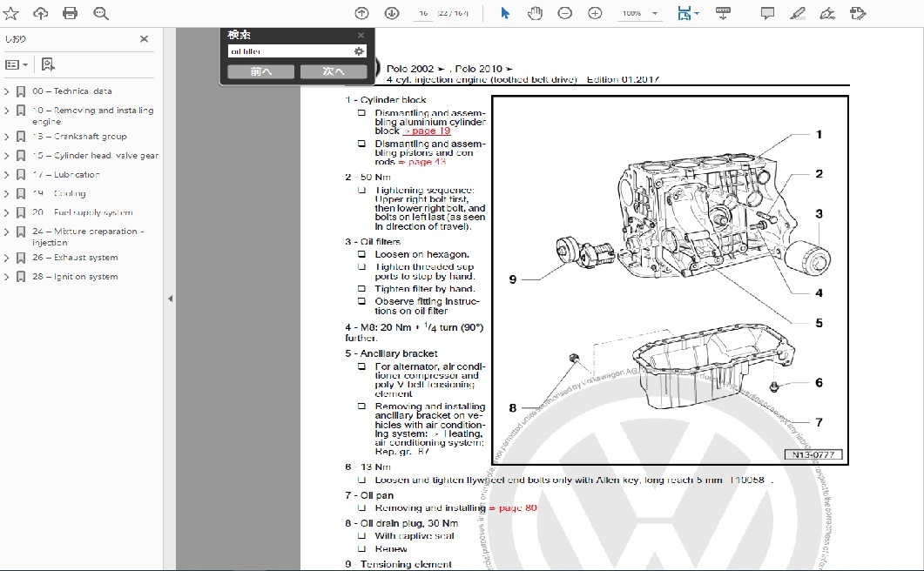Click the sign document pen icon
This screenshot has height=571, width=924.
click(x=827, y=13)
